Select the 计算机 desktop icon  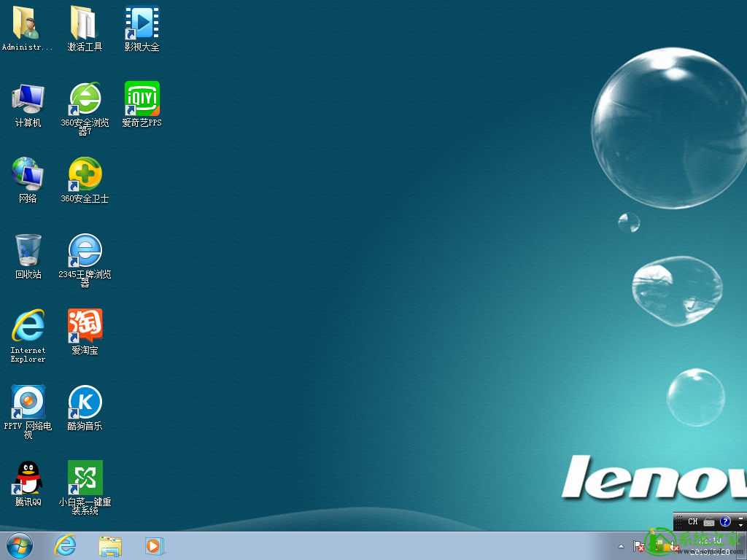[x=28, y=99]
